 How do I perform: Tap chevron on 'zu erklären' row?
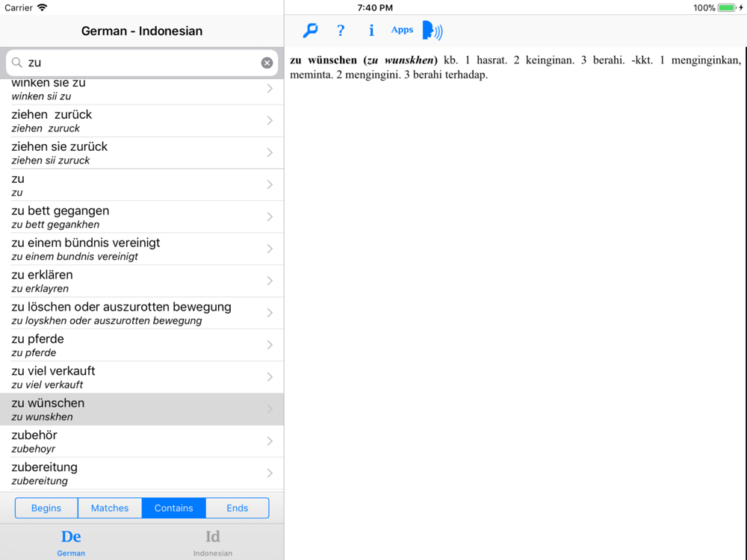pos(270,281)
